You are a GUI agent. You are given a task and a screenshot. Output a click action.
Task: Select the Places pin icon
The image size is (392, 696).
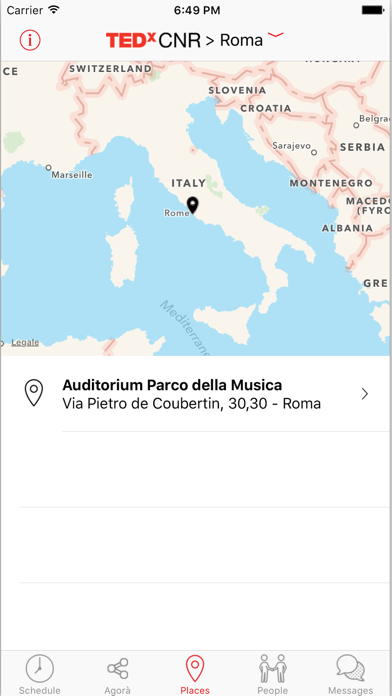[x=195, y=668]
